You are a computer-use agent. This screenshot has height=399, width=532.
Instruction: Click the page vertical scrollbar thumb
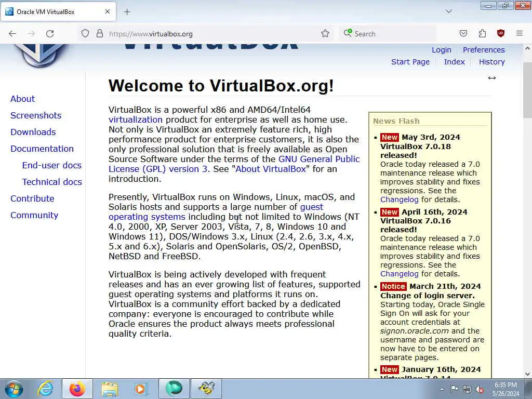click(x=527, y=90)
